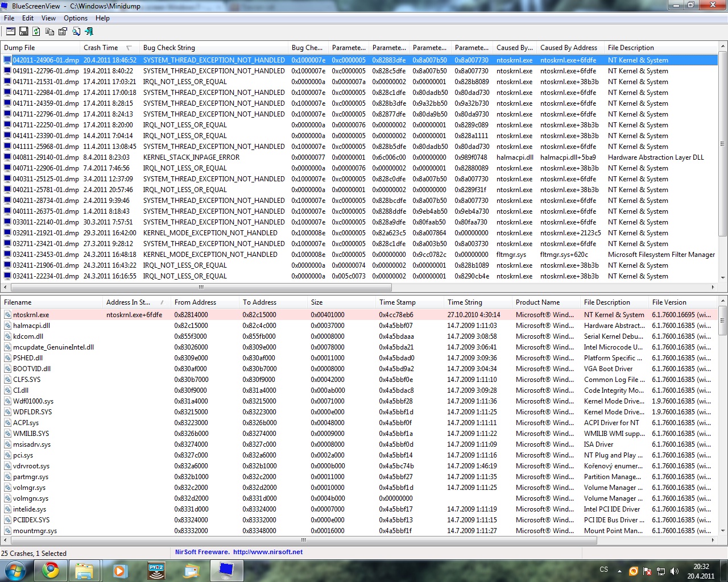Open the File menu
This screenshot has height=582, width=728.
pyautogui.click(x=9, y=18)
